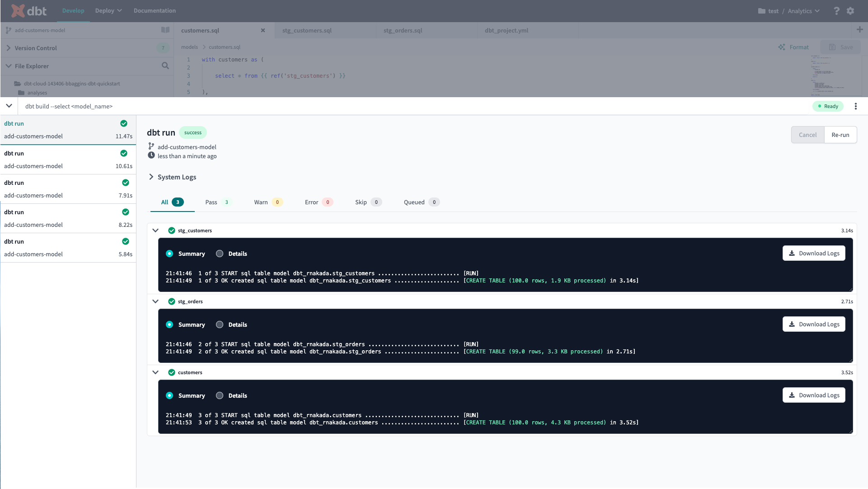Download Logs for stg_customers
868x489 pixels.
pyautogui.click(x=814, y=253)
